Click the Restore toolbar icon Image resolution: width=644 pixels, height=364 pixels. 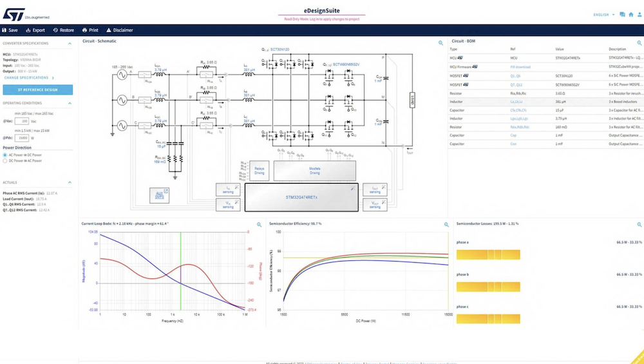[56, 30]
